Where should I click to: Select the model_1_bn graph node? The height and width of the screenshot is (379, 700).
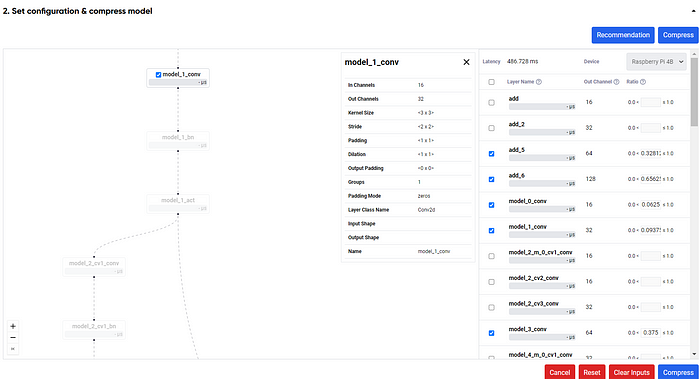(178, 141)
